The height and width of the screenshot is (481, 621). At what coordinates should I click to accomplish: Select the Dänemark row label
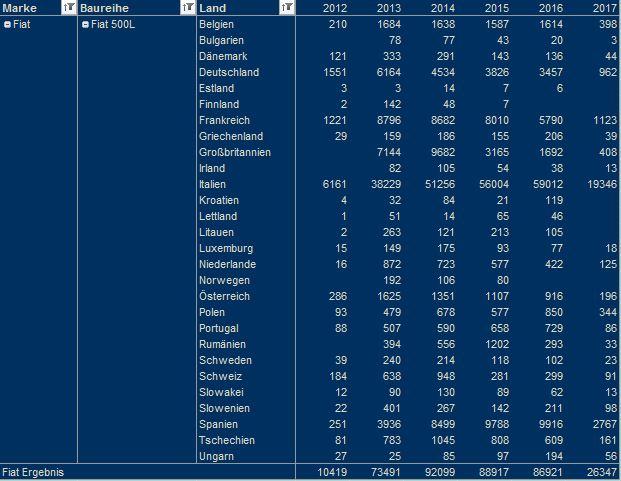[223, 56]
